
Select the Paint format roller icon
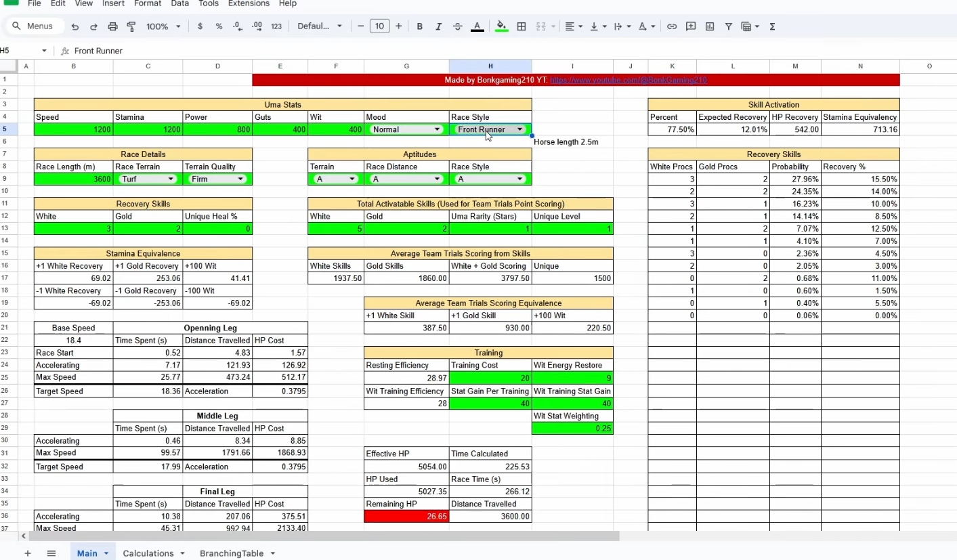[131, 26]
